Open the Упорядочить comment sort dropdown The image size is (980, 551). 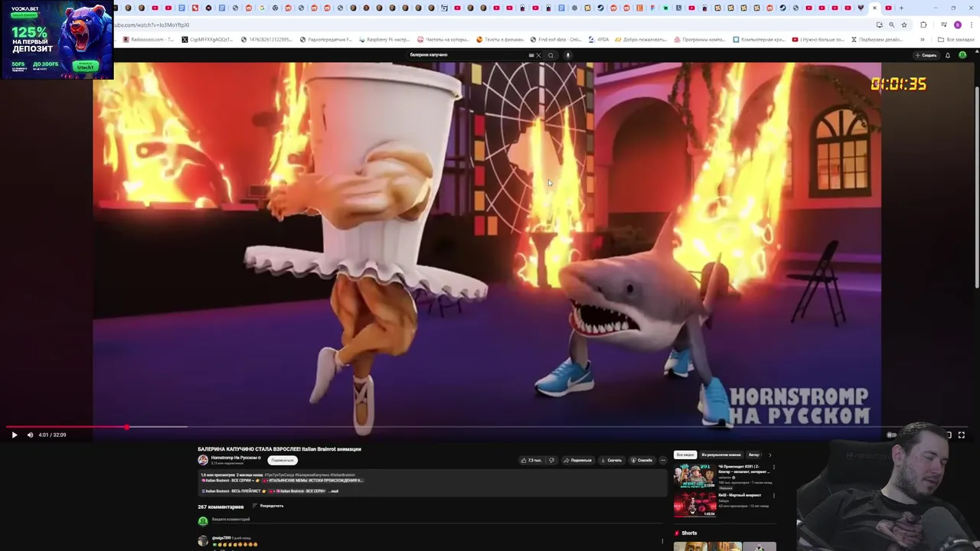tap(268, 506)
